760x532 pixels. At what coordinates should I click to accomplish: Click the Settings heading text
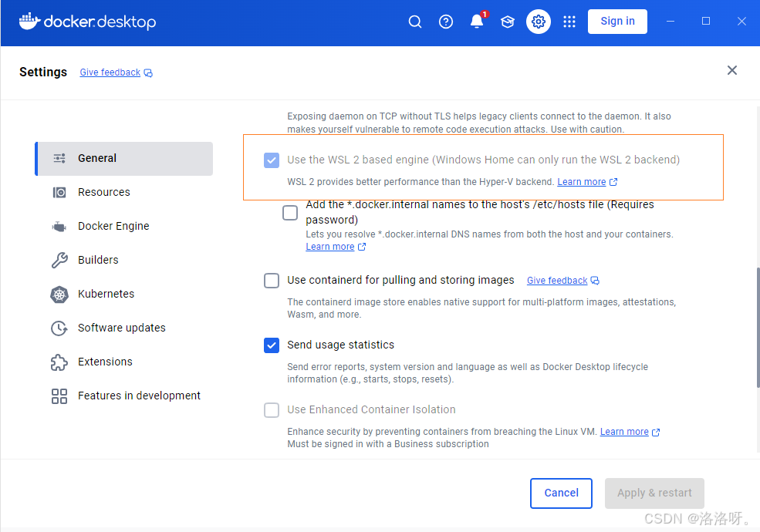[x=43, y=72]
